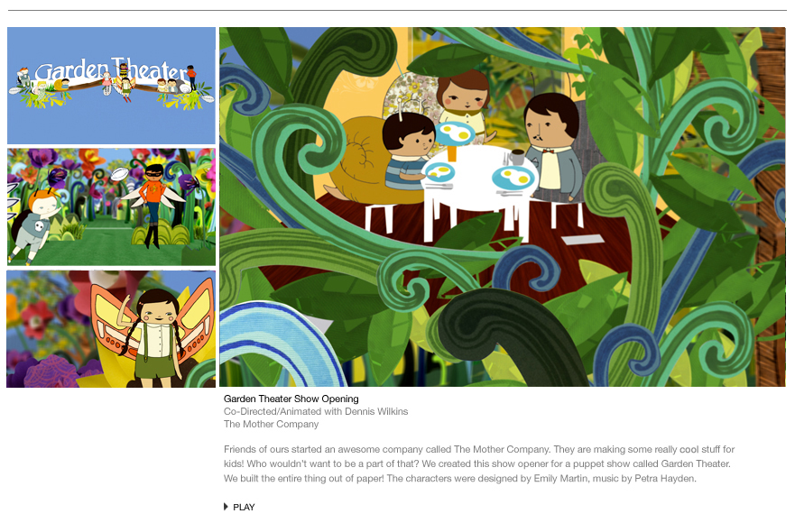Open the flower garden path thumbnail

[112, 206]
